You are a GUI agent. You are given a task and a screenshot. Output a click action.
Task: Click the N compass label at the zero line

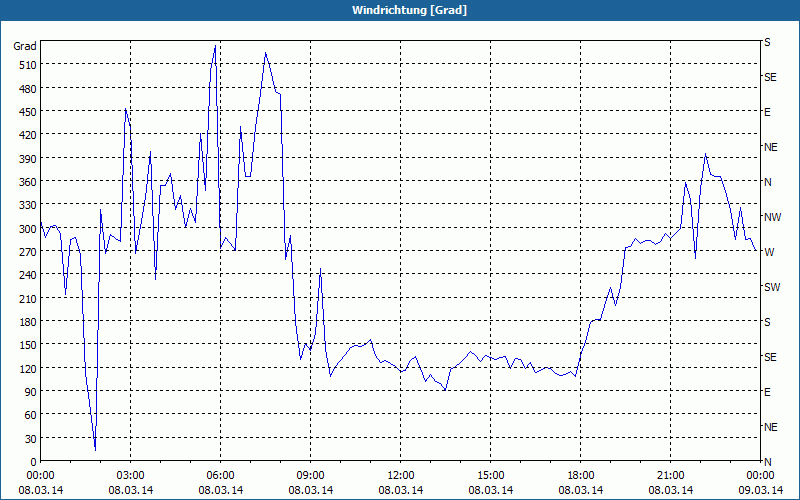coord(767,462)
